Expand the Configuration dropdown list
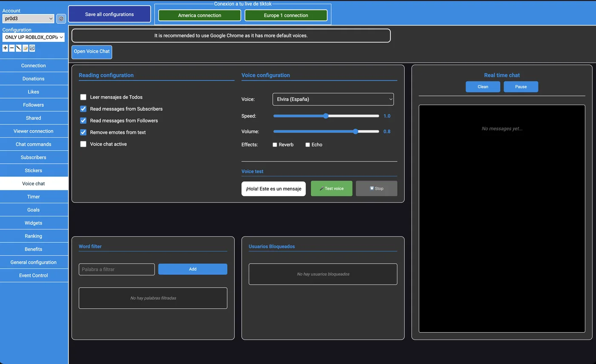Viewport: 596px width, 364px height. 34,37
